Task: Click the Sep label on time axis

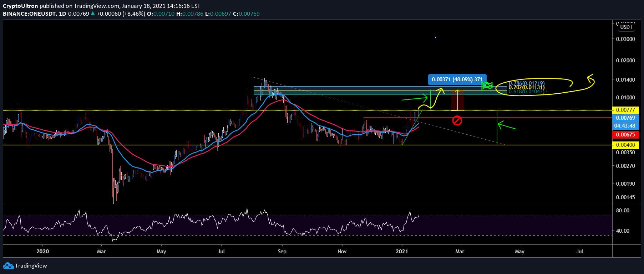Action: 282,251
